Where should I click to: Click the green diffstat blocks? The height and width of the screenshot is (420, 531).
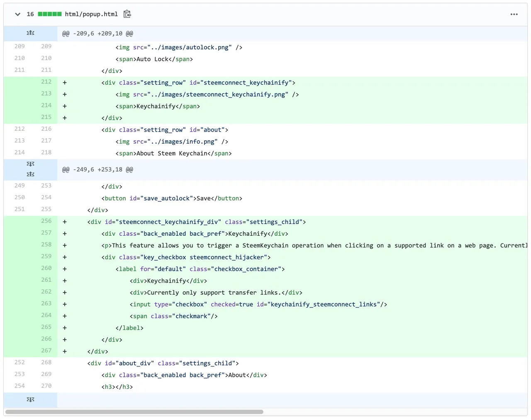[x=50, y=14]
